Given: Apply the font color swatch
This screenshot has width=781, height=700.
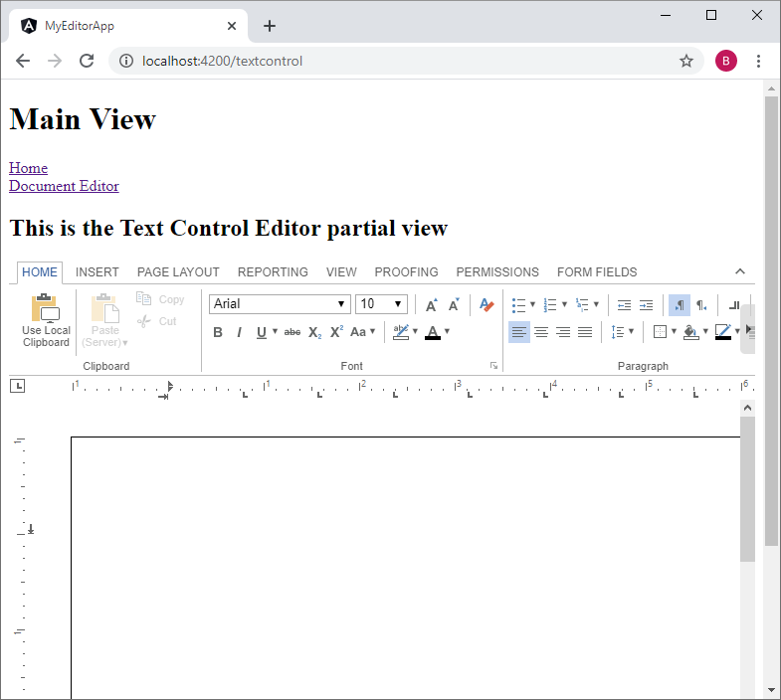Looking at the screenshot, I should coord(433,332).
